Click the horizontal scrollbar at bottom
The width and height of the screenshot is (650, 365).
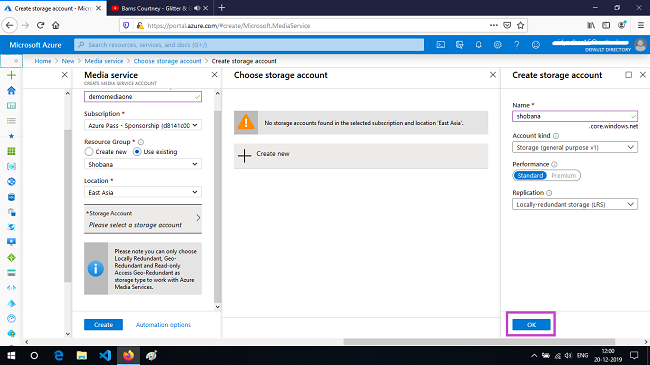coord(479,342)
